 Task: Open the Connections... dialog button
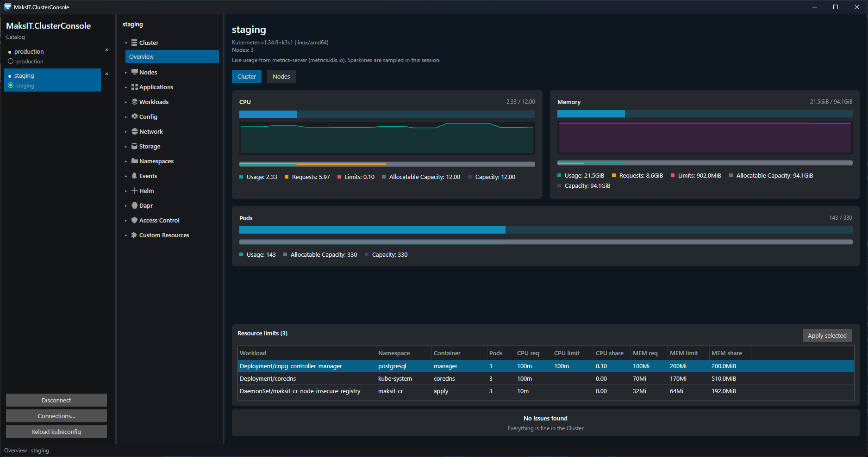click(56, 416)
